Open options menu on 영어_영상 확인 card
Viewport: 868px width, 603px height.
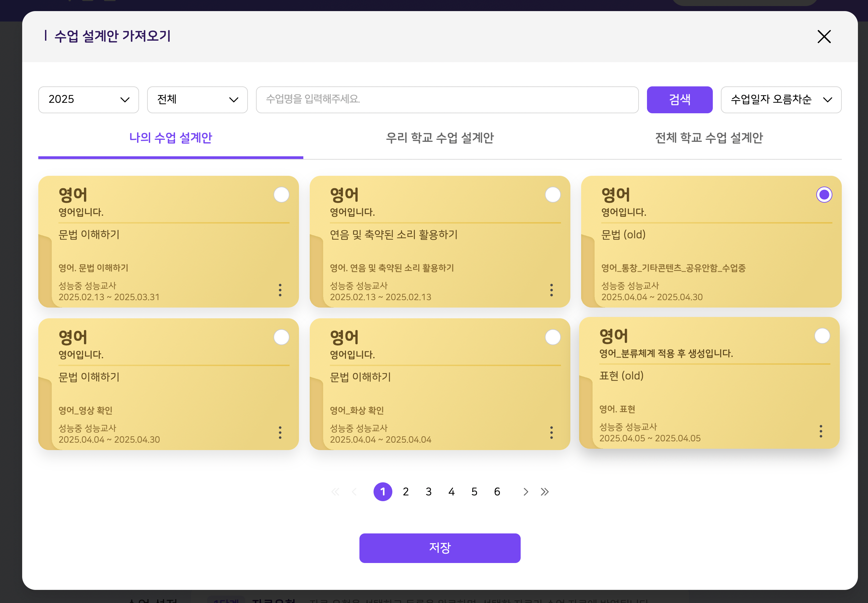[280, 432]
